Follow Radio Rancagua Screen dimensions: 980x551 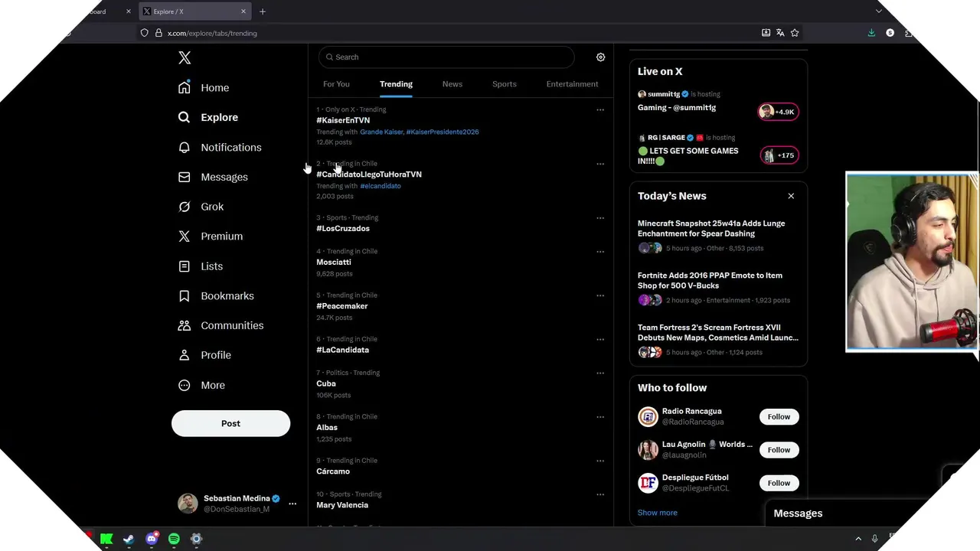point(779,417)
